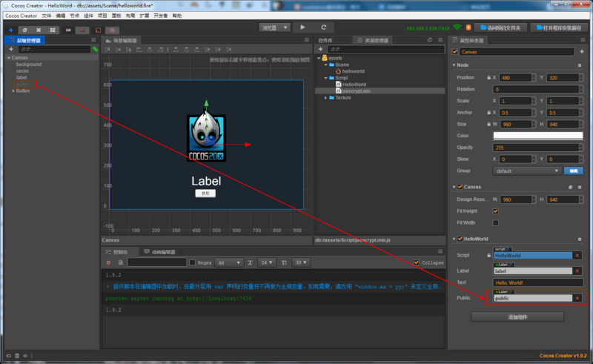
Task: Open the second Chinese menu after Cocos Creator
Action: 61,16
